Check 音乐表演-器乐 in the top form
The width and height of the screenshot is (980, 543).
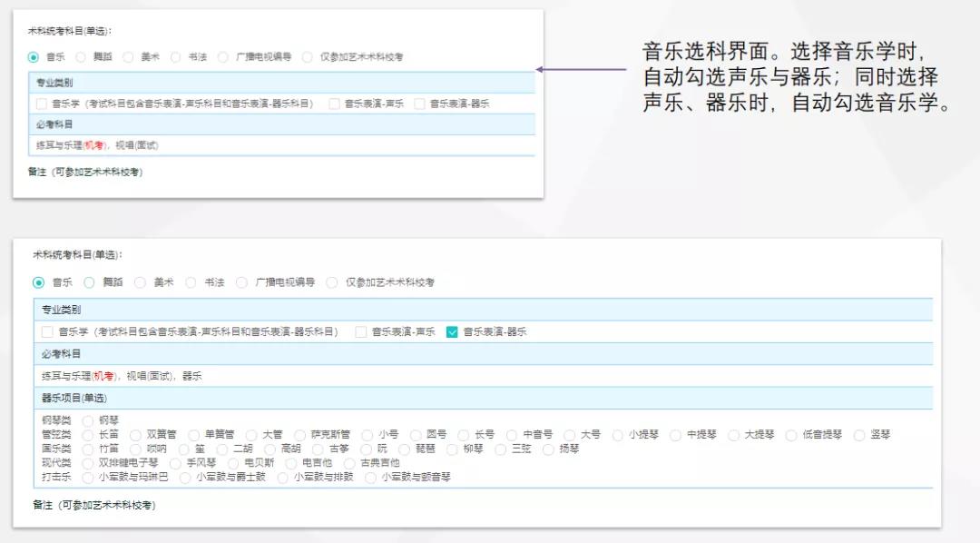[420, 104]
